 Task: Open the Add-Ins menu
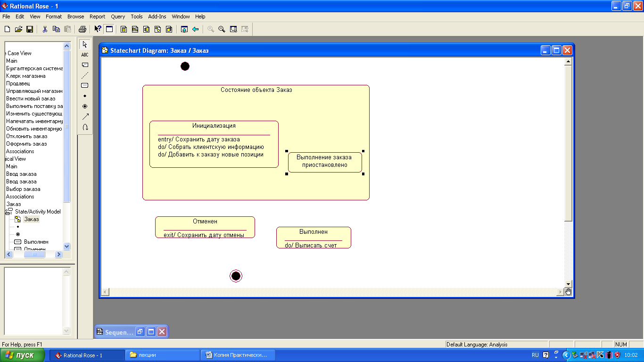click(157, 16)
